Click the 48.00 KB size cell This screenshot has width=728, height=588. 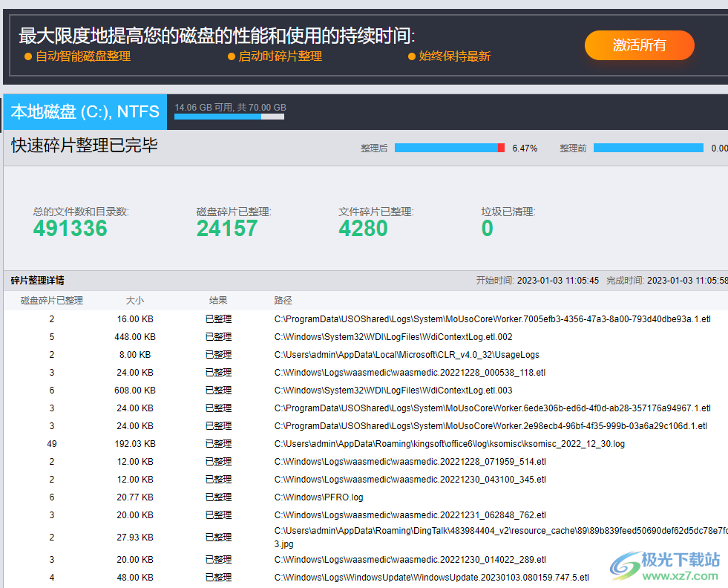135,578
